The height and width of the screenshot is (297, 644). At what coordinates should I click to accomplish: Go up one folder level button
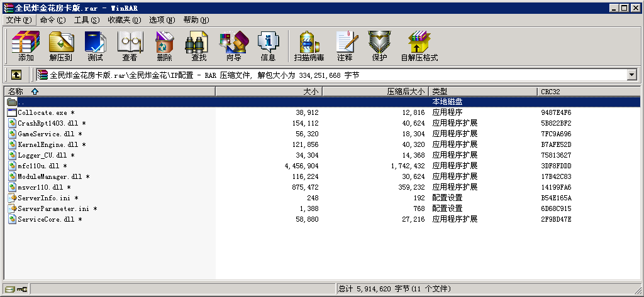[16, 75]
